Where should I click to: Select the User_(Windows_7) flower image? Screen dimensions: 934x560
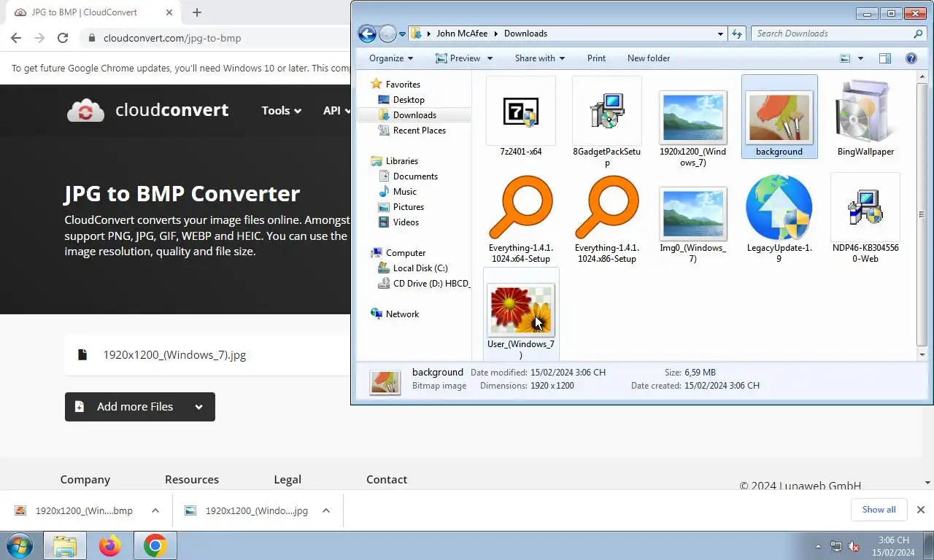pyautogui.click(x=521, y=309)
